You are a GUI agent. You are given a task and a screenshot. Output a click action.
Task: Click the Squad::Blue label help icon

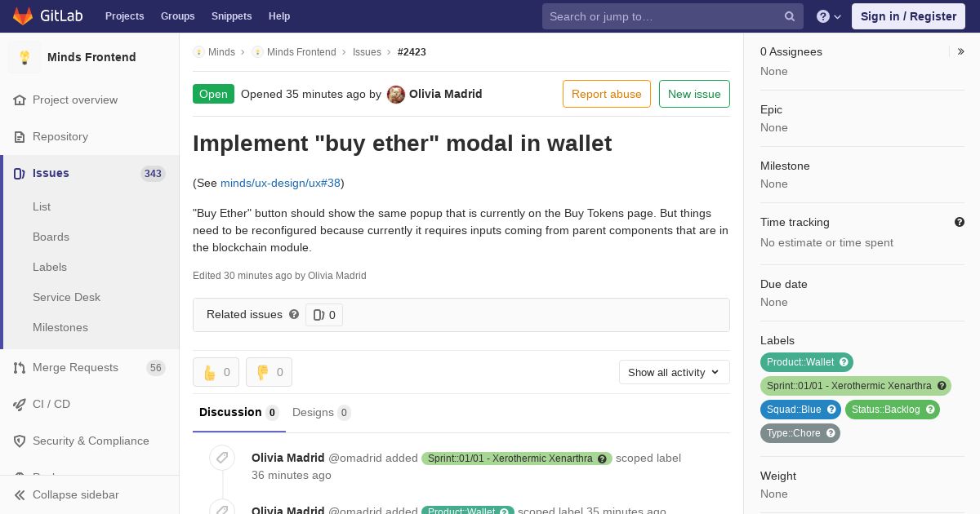pos(831,410)
